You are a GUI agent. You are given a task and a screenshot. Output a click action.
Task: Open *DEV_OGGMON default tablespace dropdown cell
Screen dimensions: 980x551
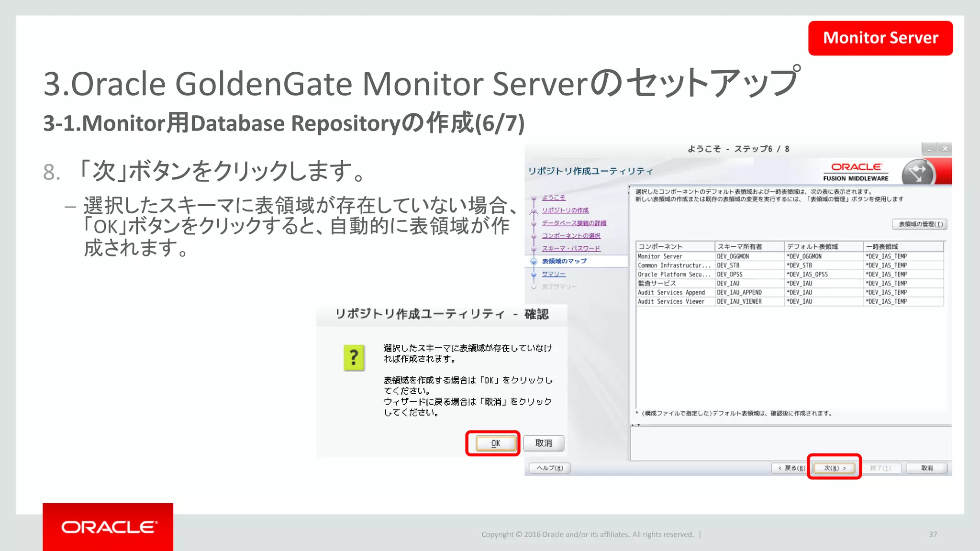pyautogui.click(x=824, y=256)
